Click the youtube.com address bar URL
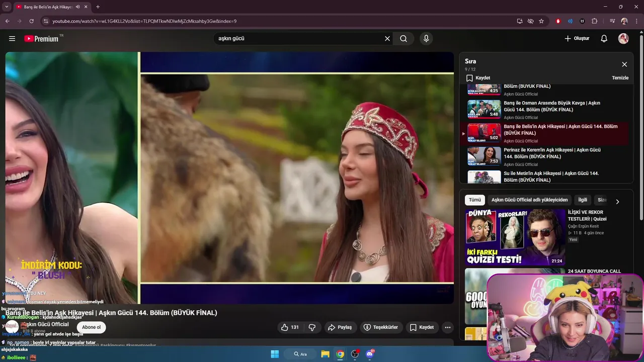This screenshot has height=362, width=644. pyautogui.click(x=144, y=21)
